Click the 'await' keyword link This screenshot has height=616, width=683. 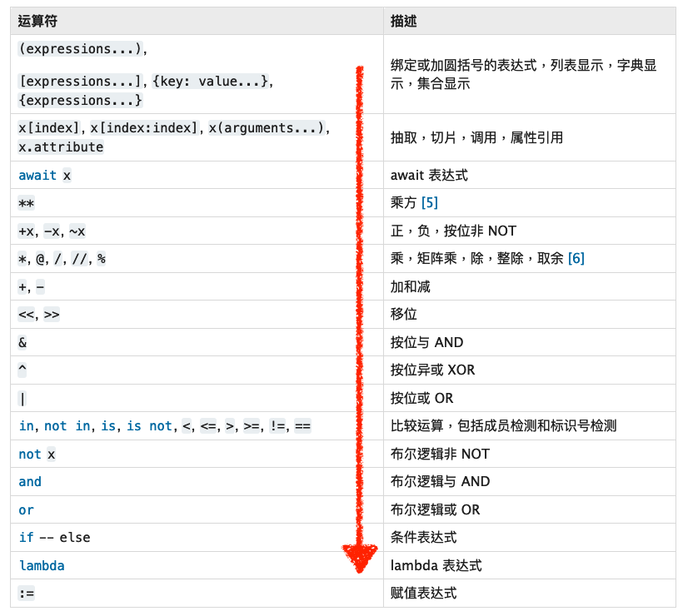tap(37, 176)
